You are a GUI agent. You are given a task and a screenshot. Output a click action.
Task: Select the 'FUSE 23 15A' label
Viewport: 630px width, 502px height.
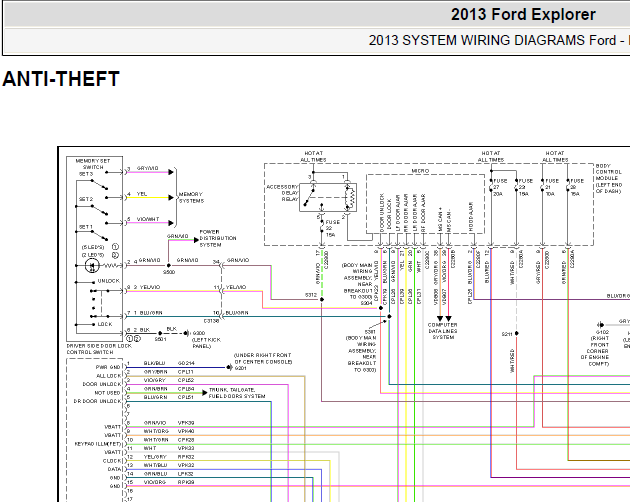[x=525, y=187]
